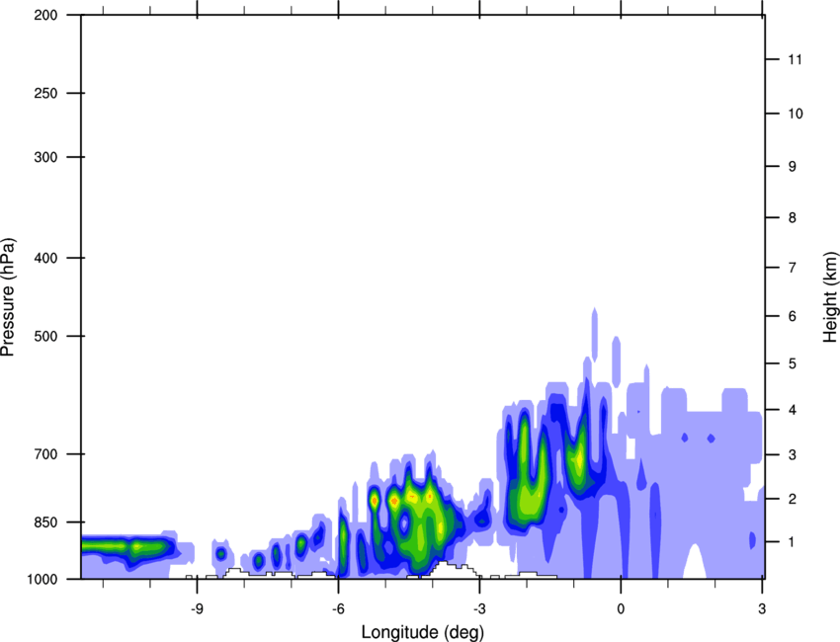Click the 300 hPa pressure tick label
Image resolution: width=840 pixels, height=642 pixels.
point(43,158)
